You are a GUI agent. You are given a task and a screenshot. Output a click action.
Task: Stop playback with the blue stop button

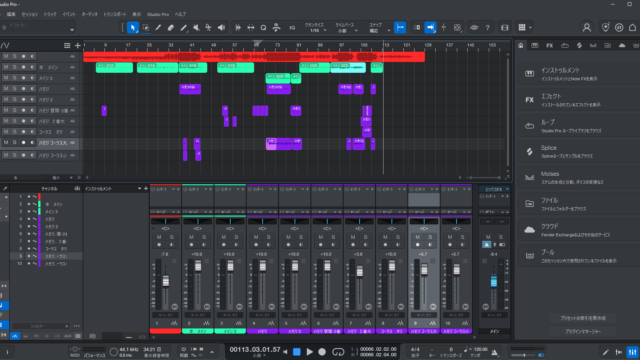[x=297, y=351]
